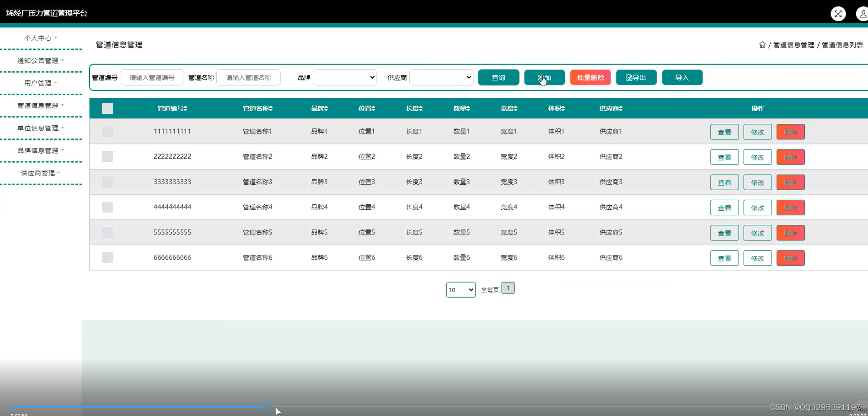Click the 查询 search button

[498, 78]
